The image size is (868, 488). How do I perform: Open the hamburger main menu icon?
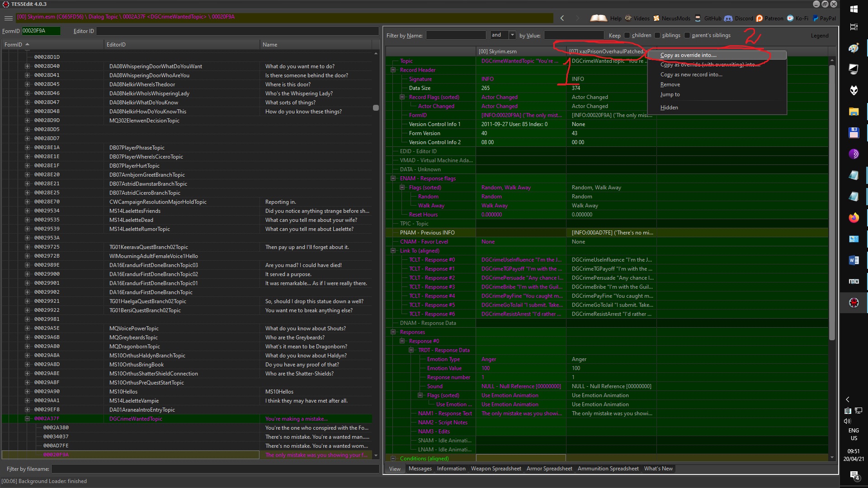[x=8, y=18]
